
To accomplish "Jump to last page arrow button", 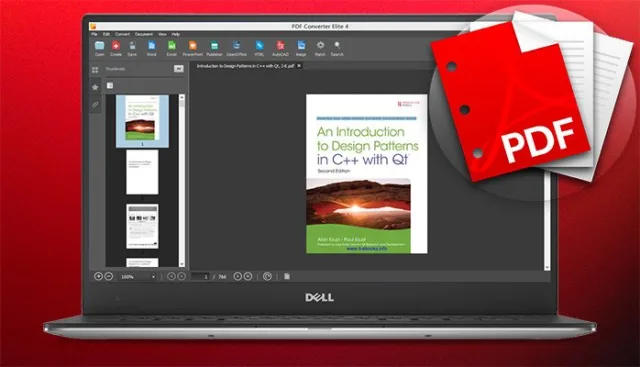I will point(248,276).
